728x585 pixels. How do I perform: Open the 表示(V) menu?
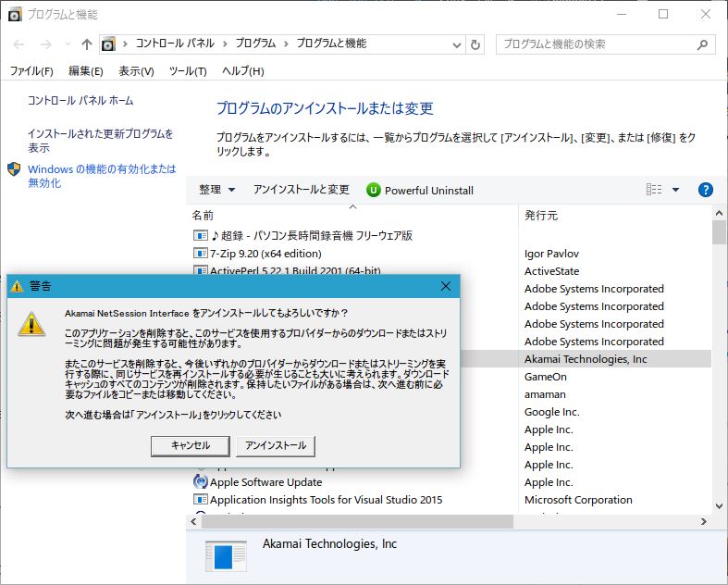coord(136,71)
